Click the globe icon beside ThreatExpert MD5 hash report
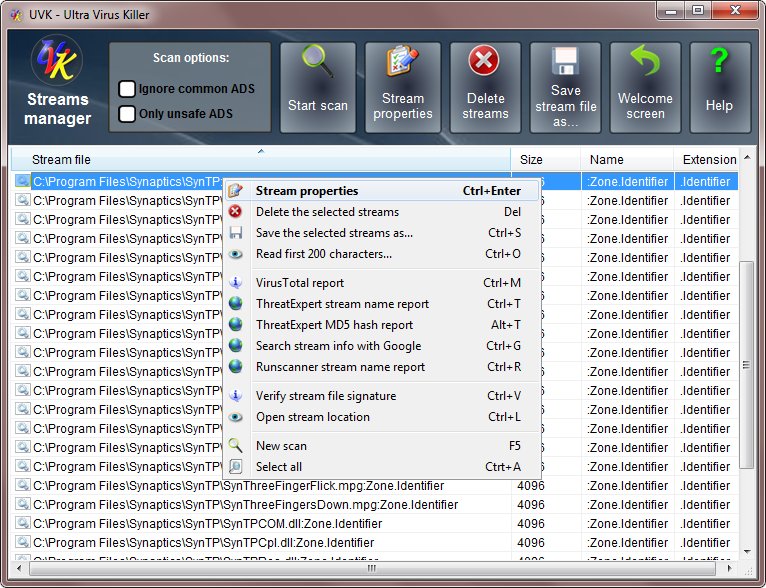Screen dimensions: 766x588 235,324
